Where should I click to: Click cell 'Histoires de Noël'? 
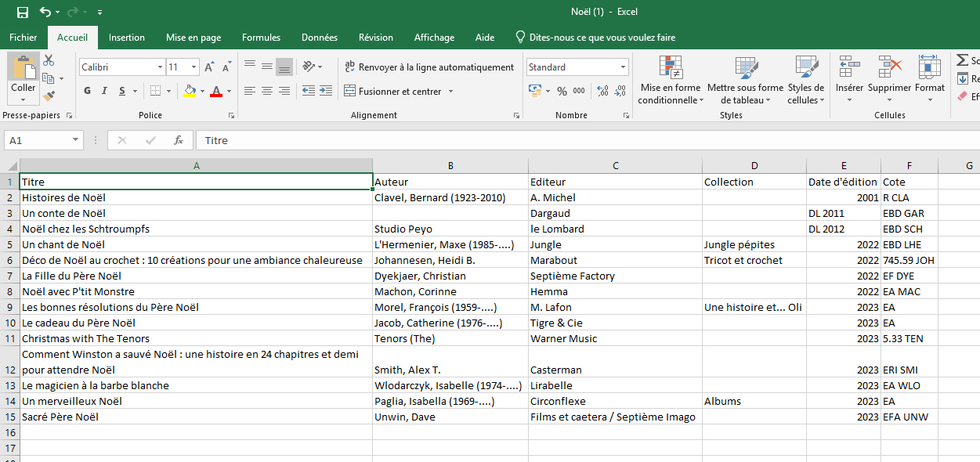pyautogui.click(x=196, y=197)
